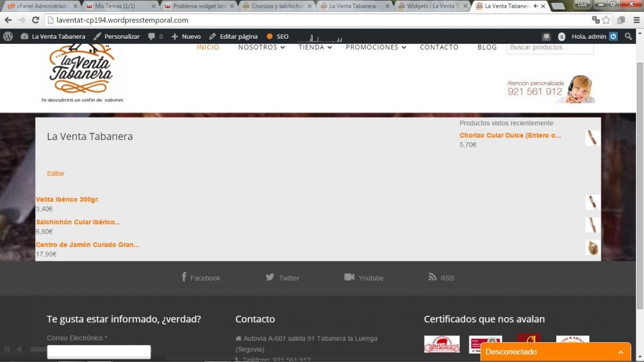Image resolution: width=644 pixels, height=362 pixels.
Task: Click INICIO in site navigation
Action: [208, 47]
